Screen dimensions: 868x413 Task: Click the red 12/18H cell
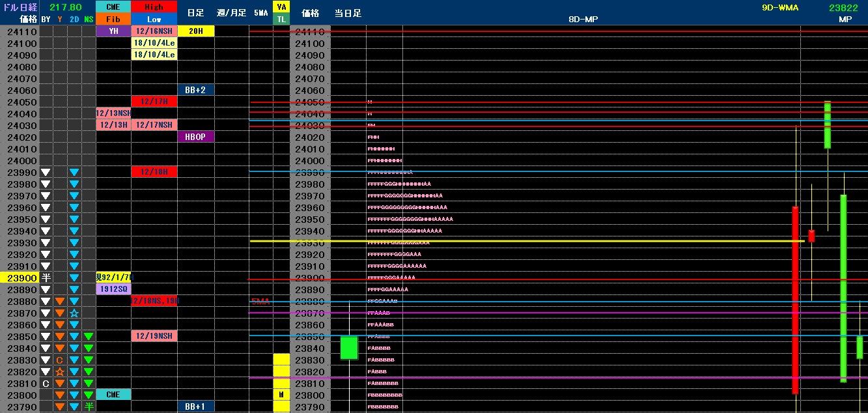154,172
